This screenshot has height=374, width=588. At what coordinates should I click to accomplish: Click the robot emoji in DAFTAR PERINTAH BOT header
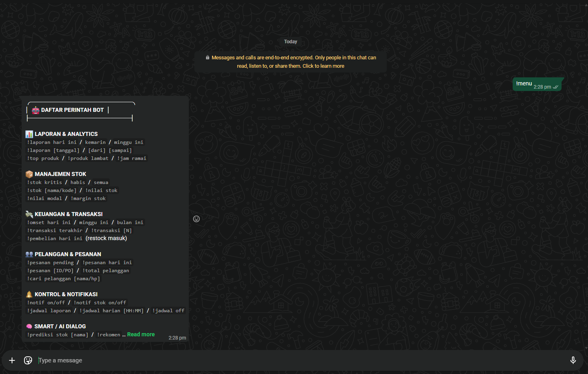coord(36,110)
